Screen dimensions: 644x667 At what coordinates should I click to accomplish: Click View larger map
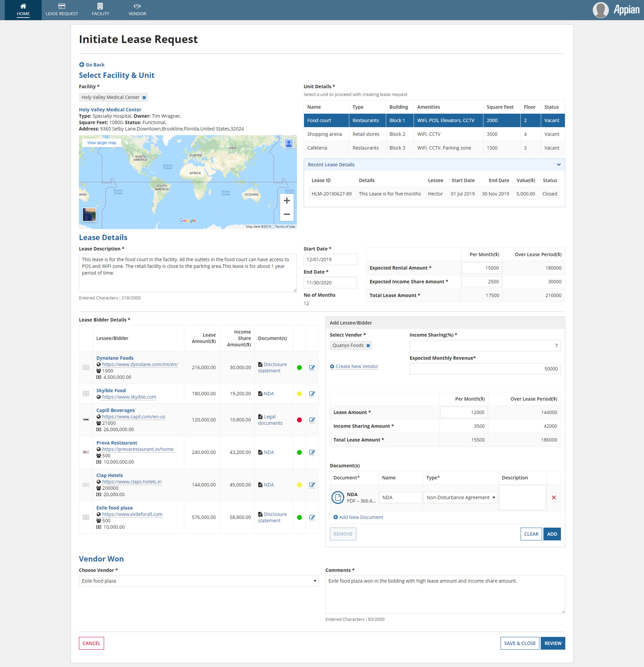101,143
